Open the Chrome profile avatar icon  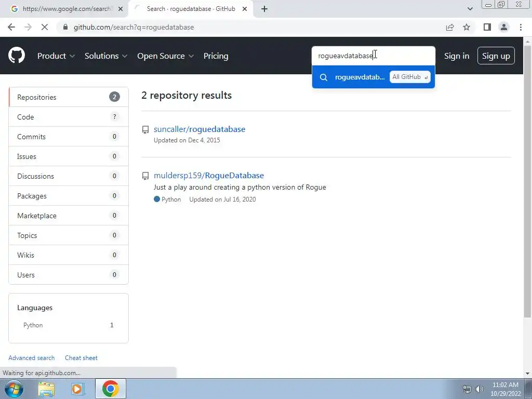504,27
